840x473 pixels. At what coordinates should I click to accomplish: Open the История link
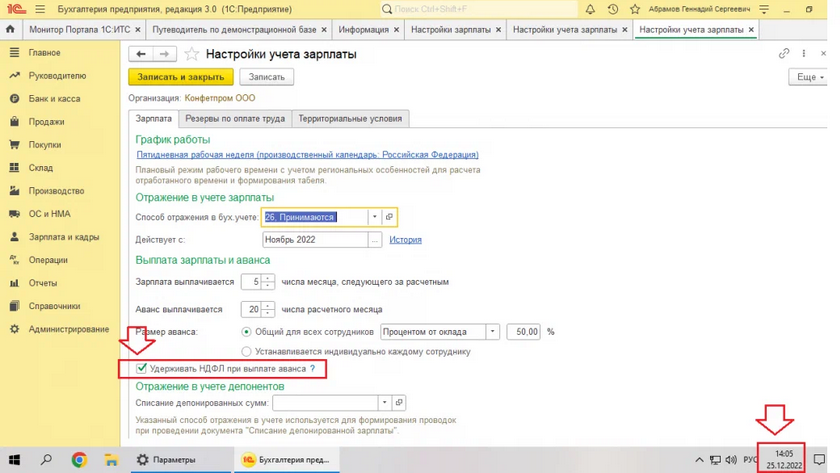[405, 239]
